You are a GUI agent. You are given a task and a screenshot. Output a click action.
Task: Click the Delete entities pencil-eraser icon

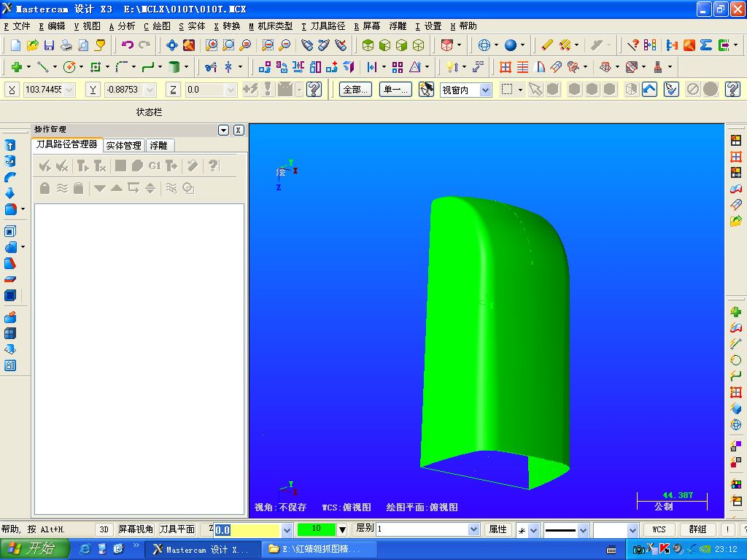click(547, 45)
